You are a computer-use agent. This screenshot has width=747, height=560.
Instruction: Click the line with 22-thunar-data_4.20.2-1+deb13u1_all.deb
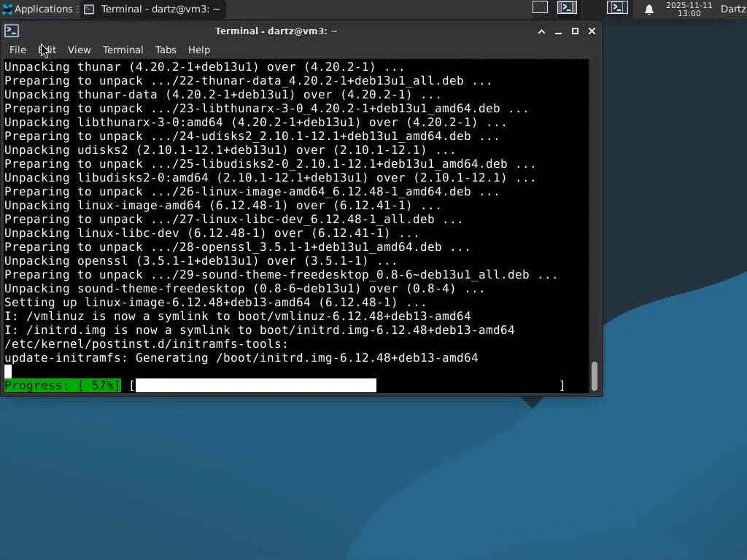[x=248, y=80]
